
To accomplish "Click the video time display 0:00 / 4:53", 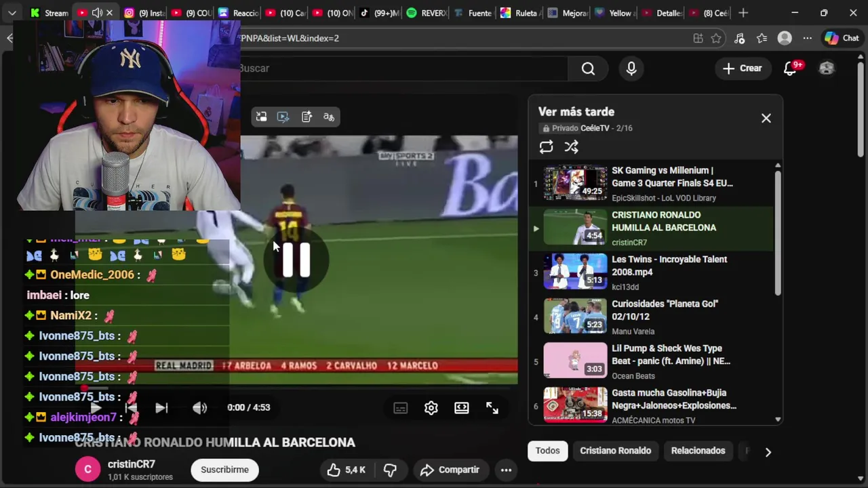I will pos(249,407).
